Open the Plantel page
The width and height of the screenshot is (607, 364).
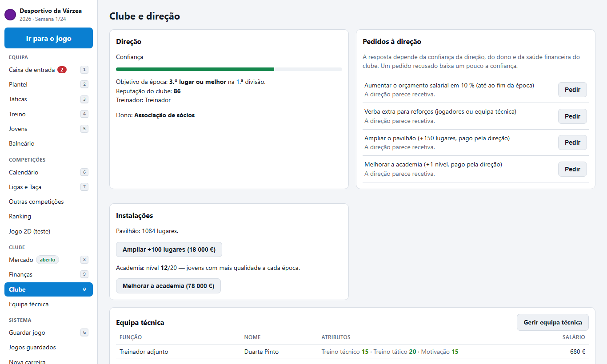point(48,84)
